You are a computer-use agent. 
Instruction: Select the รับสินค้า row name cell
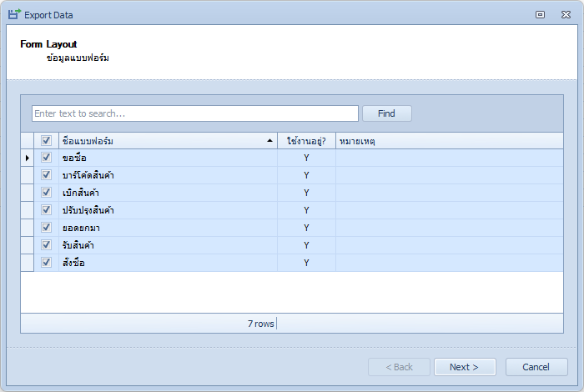pos(168,245)
